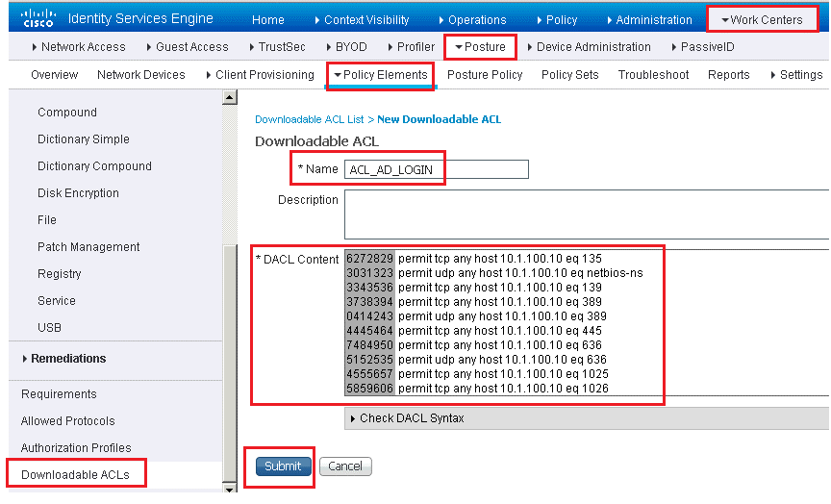Expand TrustSec submenu
The width and height of the screenshot is (831, 504).
tap(277, 47)
